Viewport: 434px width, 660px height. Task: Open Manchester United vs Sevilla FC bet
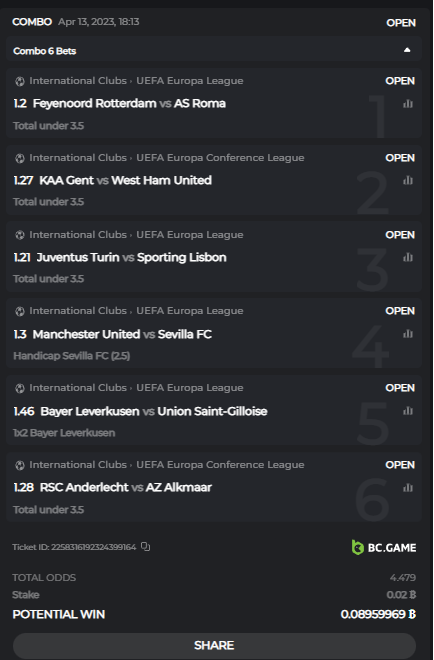(122, 334)
